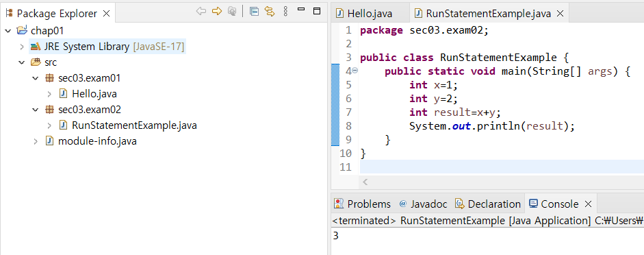This screenshot has width=644, height=255.
Task: Open the Javadoc tab
Action: [423, 204]
